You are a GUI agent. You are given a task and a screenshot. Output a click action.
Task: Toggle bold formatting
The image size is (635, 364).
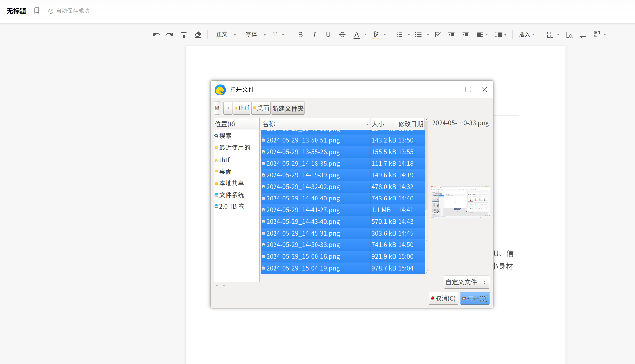point(300,35)
